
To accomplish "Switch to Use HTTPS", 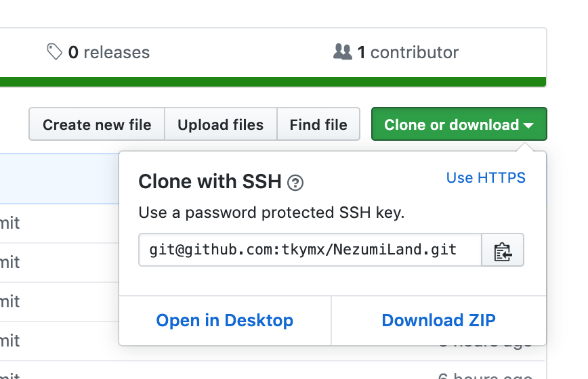I will pyautogui.click(x=486, y=177).
